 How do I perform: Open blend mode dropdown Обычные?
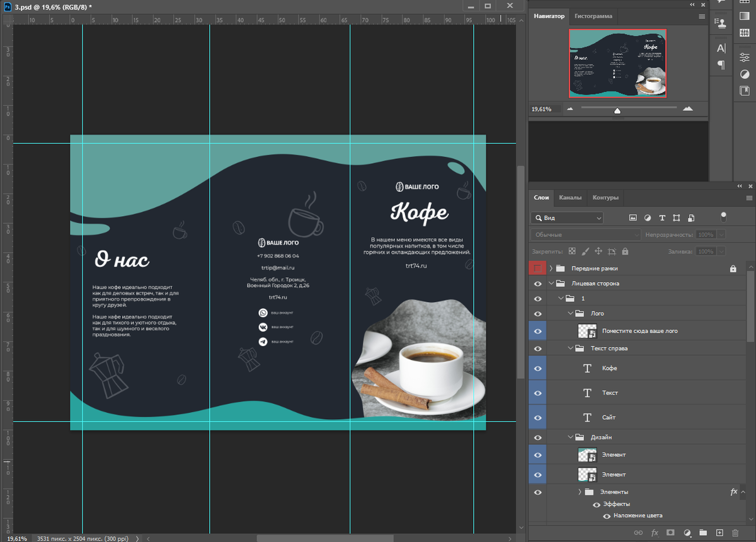(x=585, y=234)
